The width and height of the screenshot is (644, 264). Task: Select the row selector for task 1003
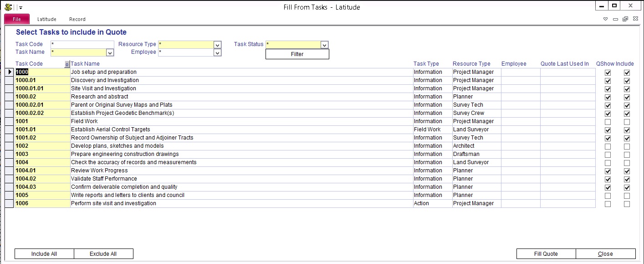[x=9, y=154]
